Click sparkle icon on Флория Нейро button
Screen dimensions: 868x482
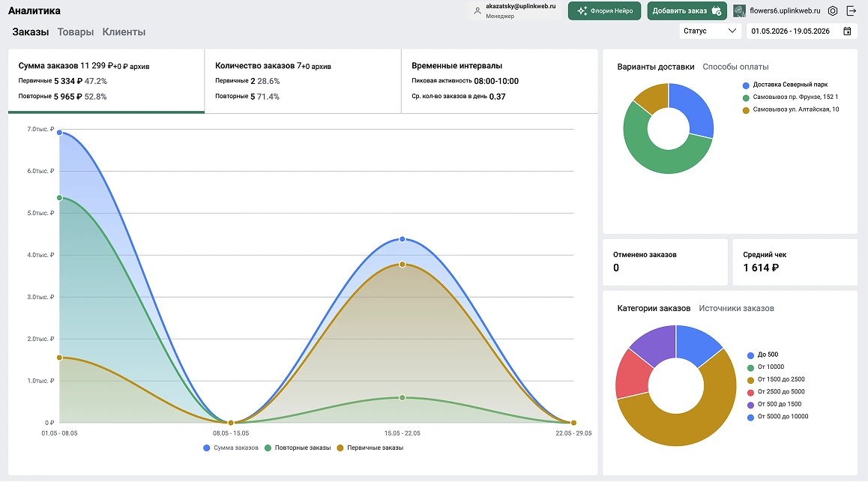click(x=582, y=10)
